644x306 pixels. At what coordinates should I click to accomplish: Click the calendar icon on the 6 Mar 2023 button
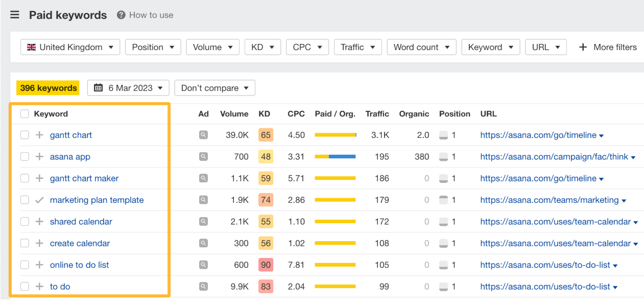(99, 88)
